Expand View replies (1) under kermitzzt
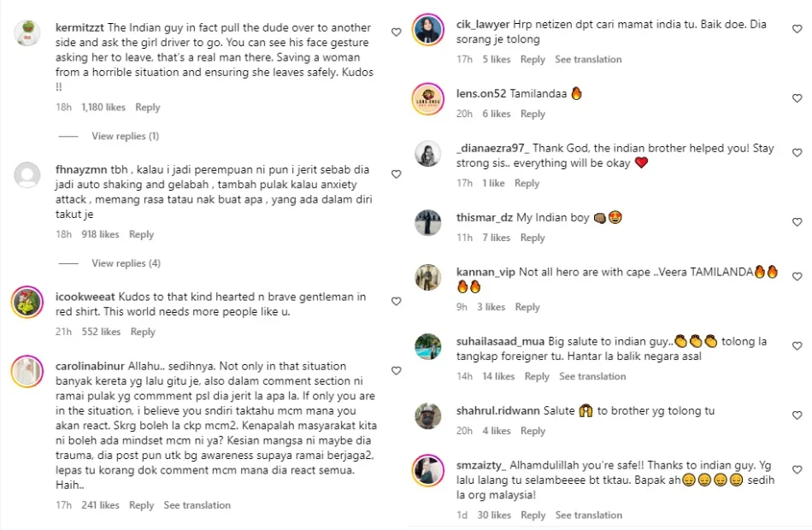Viewport: 812px width, 530px height. [125, 137]
